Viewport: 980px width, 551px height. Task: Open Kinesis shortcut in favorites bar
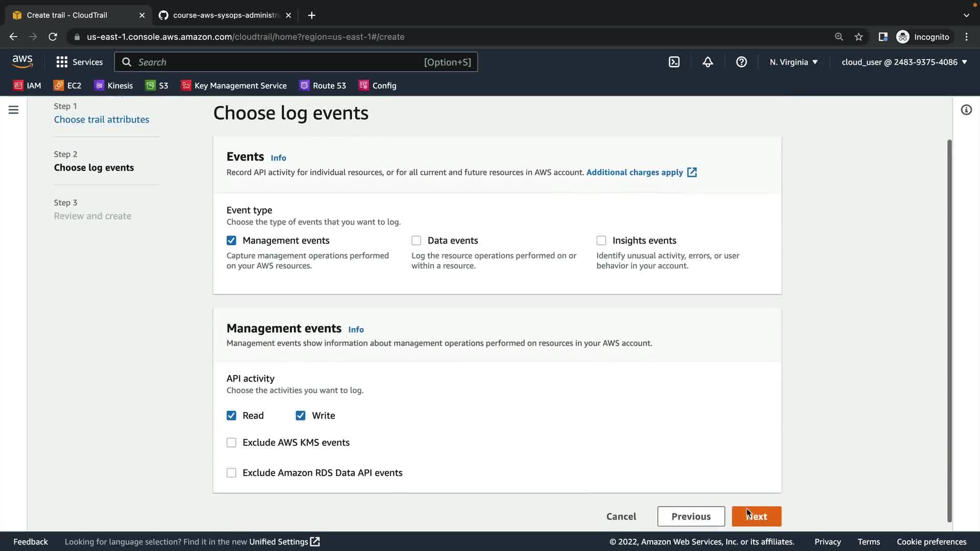pos(113,85)
